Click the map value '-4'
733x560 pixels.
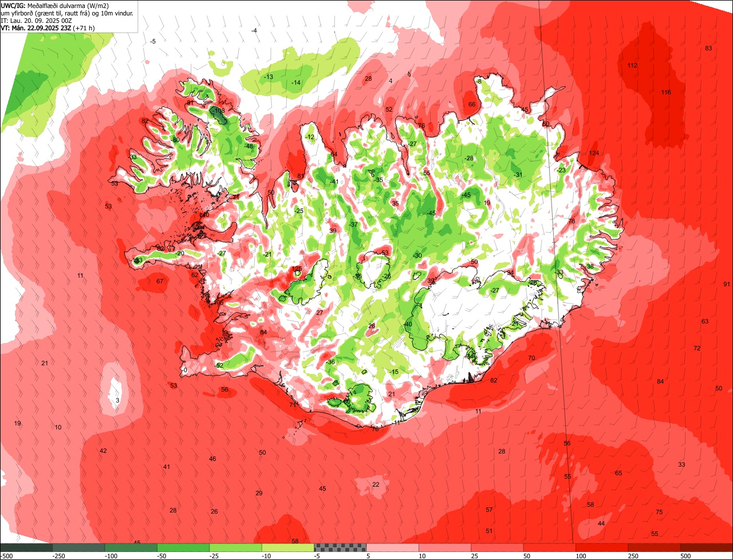point(254,30)
